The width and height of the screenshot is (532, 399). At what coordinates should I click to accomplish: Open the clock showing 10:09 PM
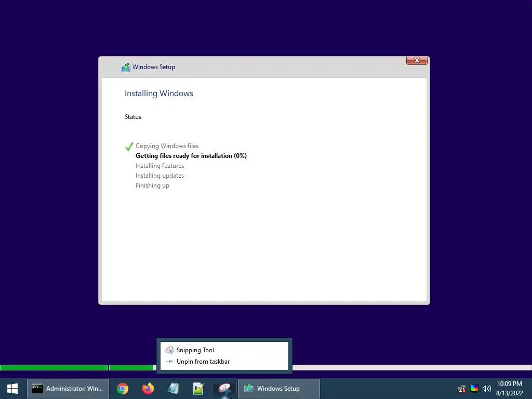pyautogui.click(x=509, y=389)
